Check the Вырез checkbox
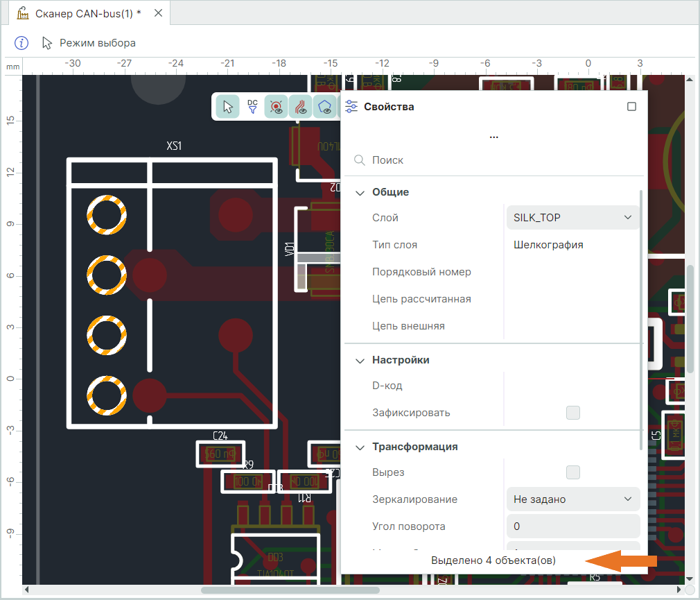The image size is (700, 600). click(572, 472)
